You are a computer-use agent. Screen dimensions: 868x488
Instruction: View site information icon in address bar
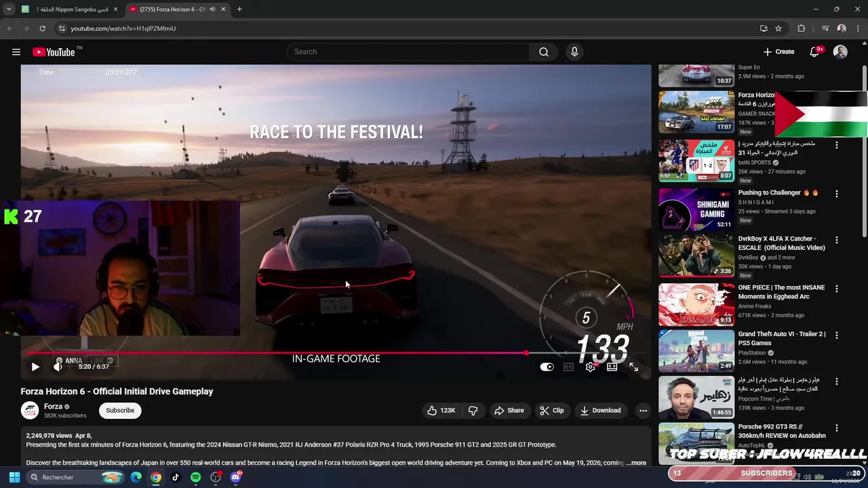point(61,28)
